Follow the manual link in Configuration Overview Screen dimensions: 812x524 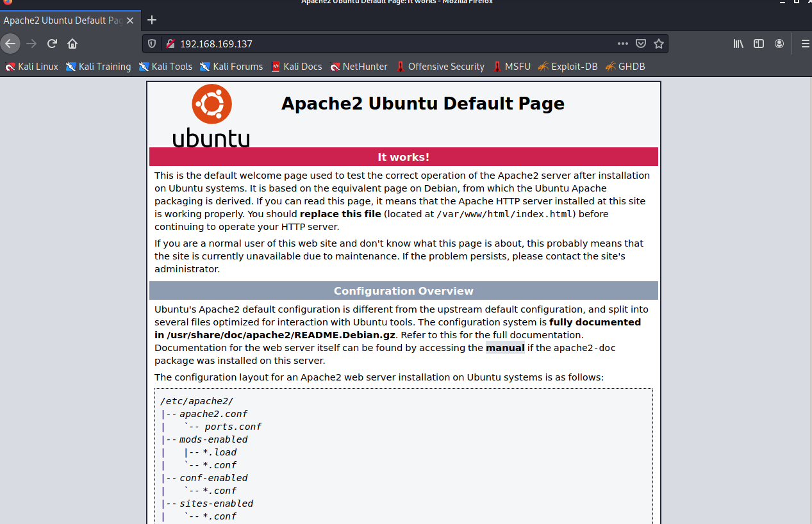coord(505,348)
